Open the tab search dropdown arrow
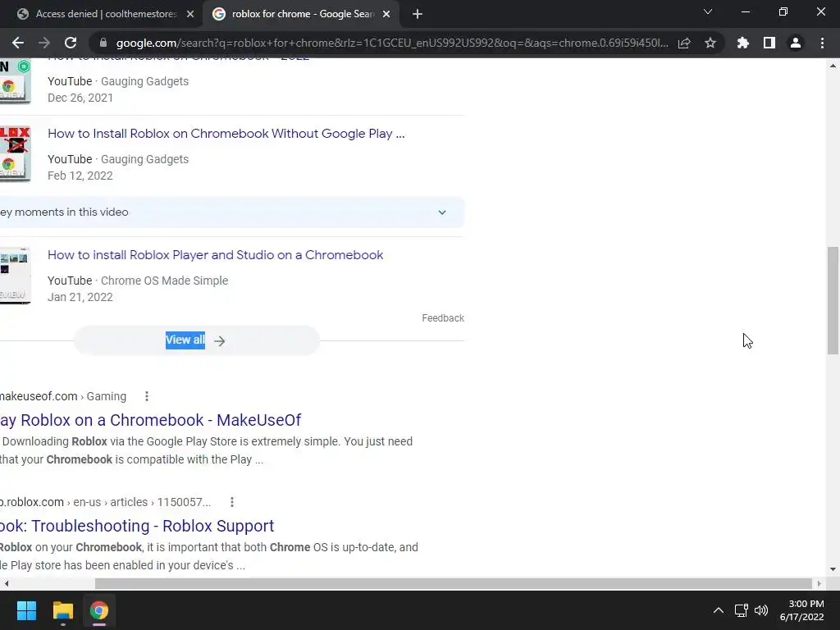This screenshot has width=840, height=630. [708, 11]
